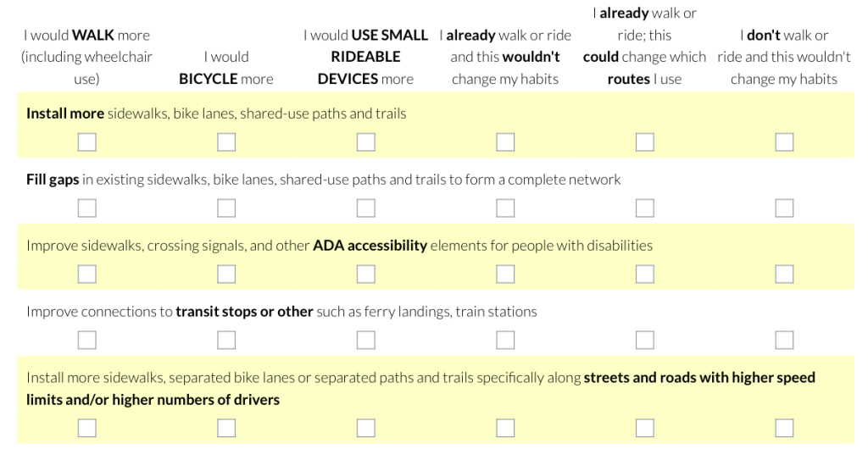
Task: Tick 'USE SMALL RIDEABLE DEVICES' for higher speed streets
Action: (x=366, y=428)
